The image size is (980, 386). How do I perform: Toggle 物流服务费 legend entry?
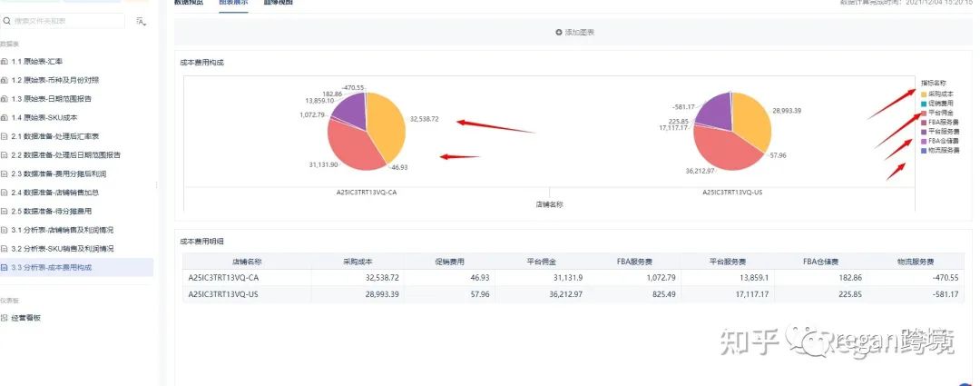[940, 151]
